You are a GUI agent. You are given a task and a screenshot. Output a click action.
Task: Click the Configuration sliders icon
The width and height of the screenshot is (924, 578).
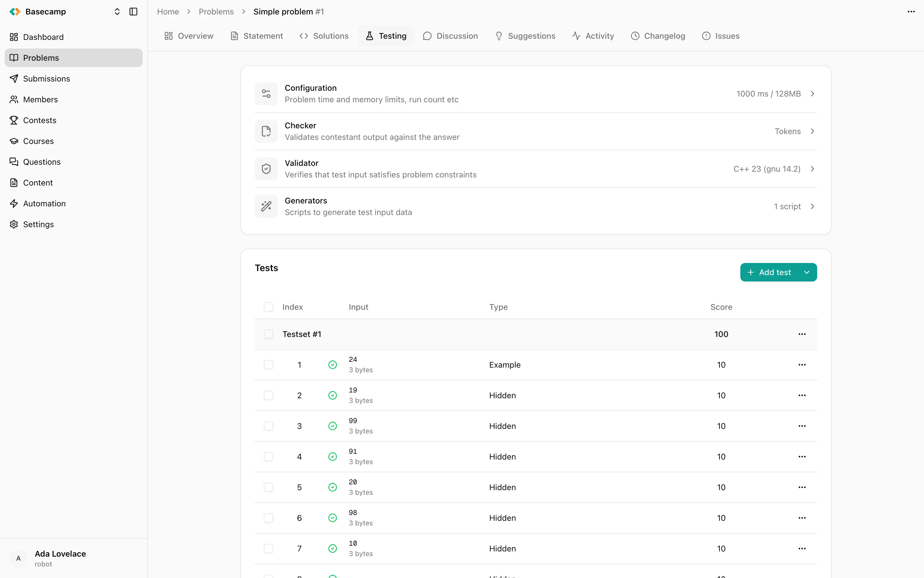(x=266, y=94)
